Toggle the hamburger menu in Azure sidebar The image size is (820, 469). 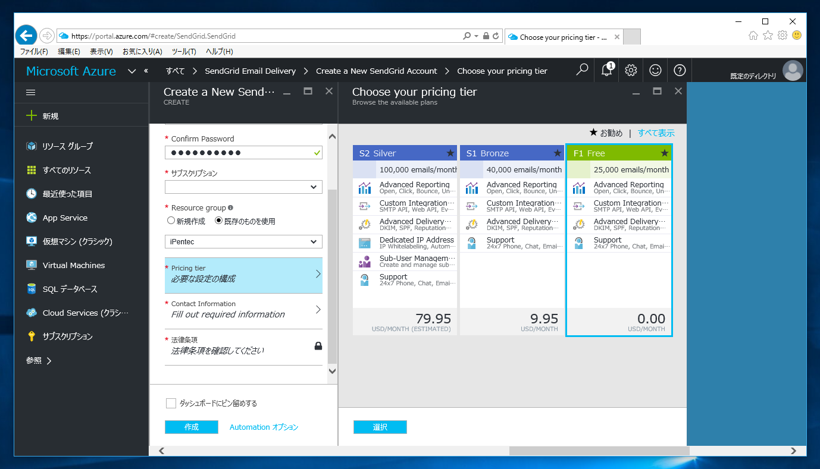31,93
